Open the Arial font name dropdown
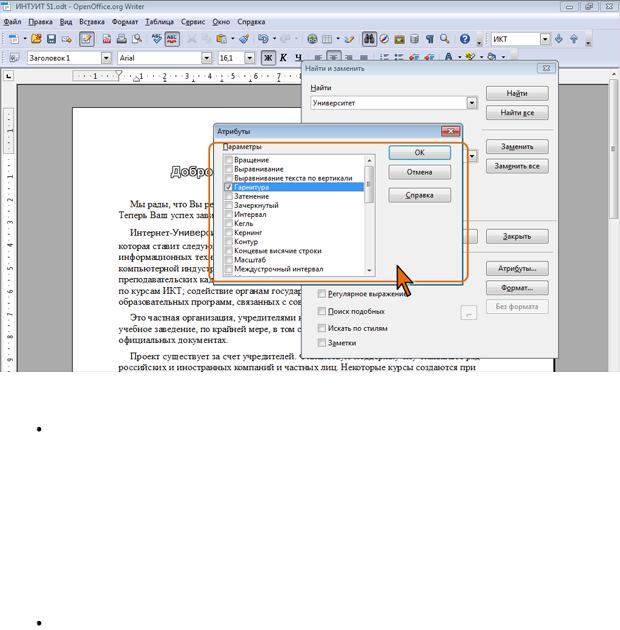The image size is (620, 630). click(x=206, y=58)
